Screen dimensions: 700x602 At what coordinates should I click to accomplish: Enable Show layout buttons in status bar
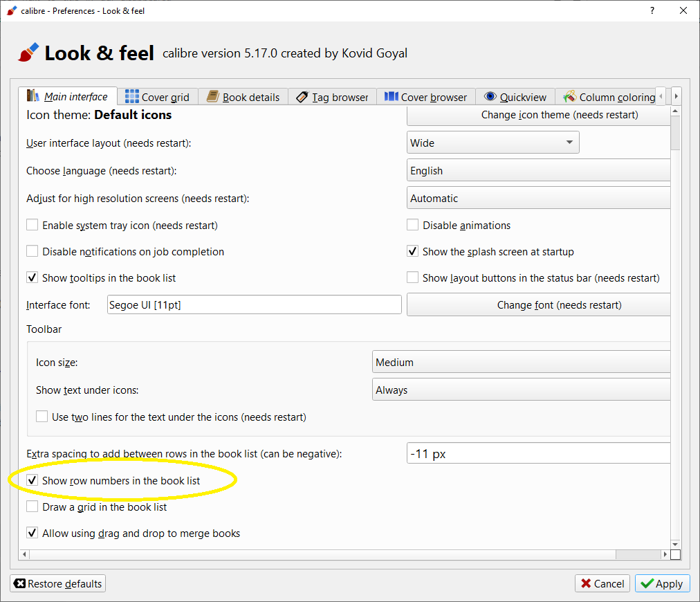coord(412,277)
